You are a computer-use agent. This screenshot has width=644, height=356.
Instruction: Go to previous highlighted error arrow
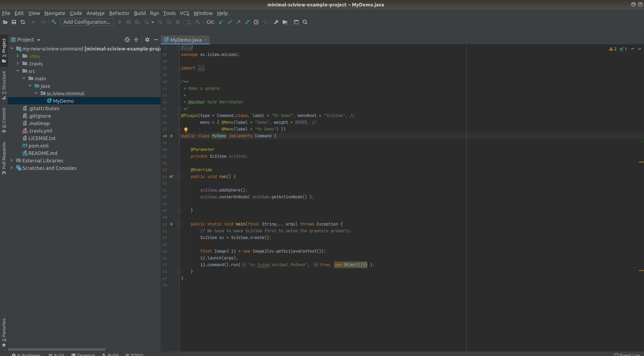click(x=632, y=49)
